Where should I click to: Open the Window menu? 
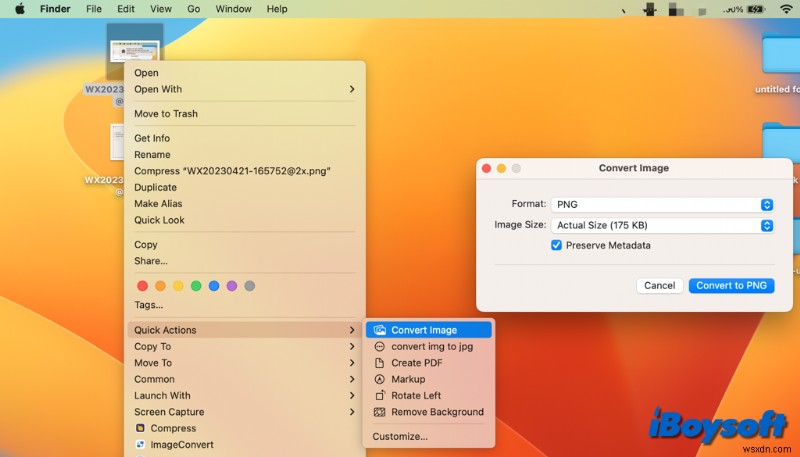point(233,9)
